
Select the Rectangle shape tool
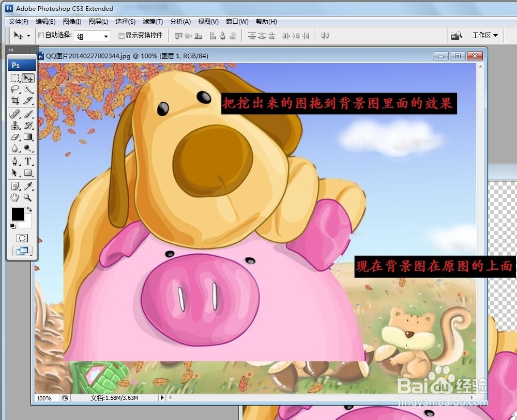28,173
